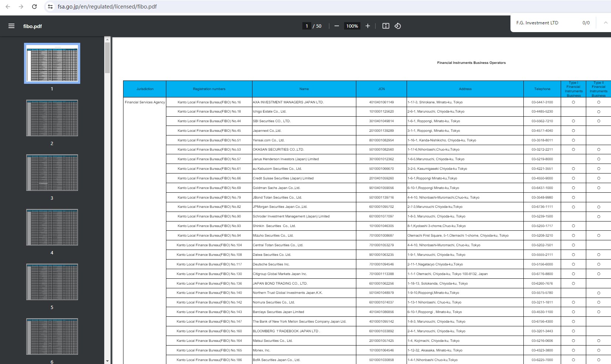Click the thumbnail sidebar scrollbar handle

(107, 58)
